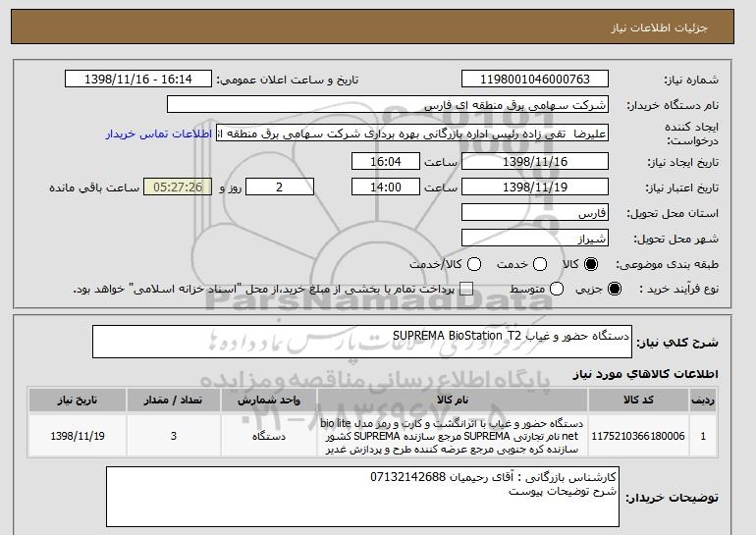Click the row number cell 1

[703, 436]
